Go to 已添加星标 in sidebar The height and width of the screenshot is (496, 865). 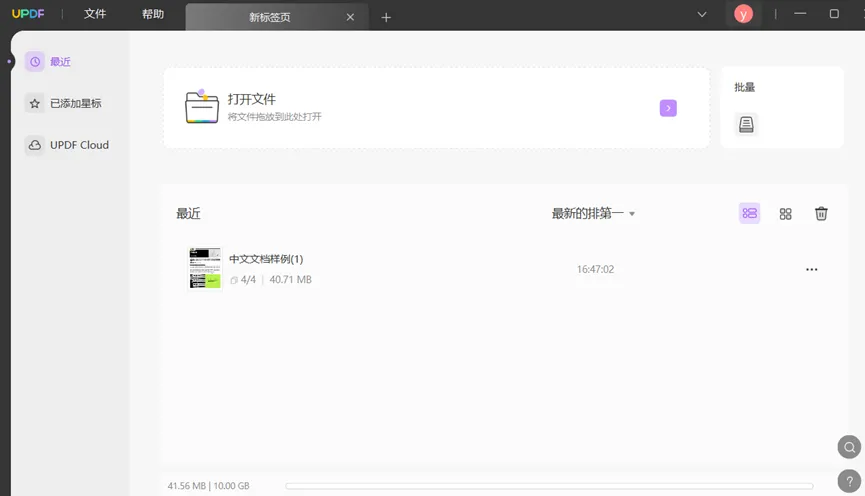click(x=66, y=103)
